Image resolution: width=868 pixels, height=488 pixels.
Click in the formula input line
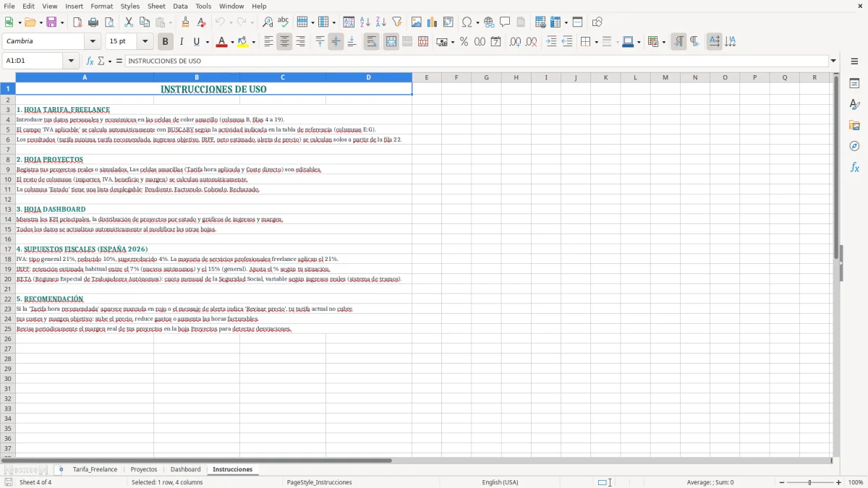pyautogui.click(x=476, y=61)
